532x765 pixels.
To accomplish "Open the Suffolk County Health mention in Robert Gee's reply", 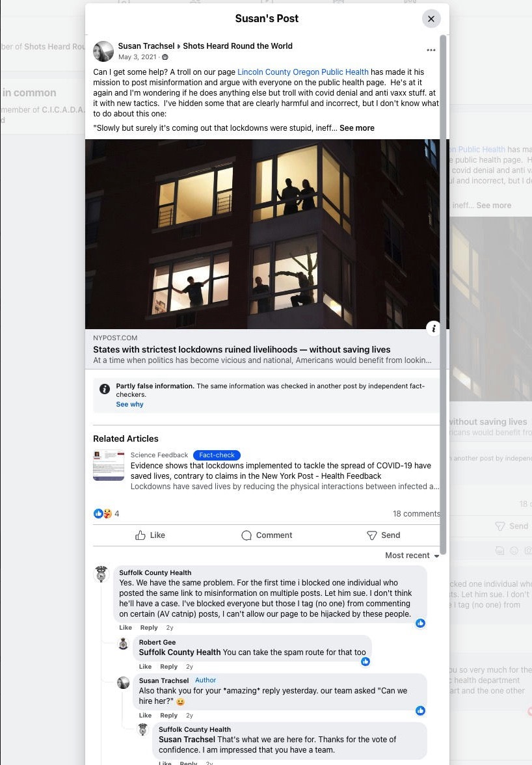I will [x=180, y=652].
